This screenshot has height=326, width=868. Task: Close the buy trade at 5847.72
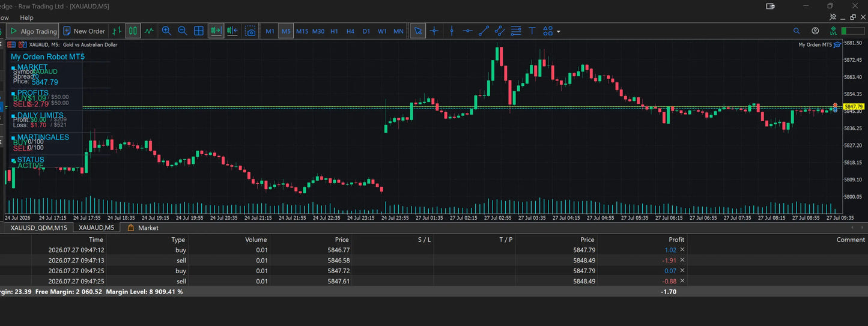coord(682,271)
